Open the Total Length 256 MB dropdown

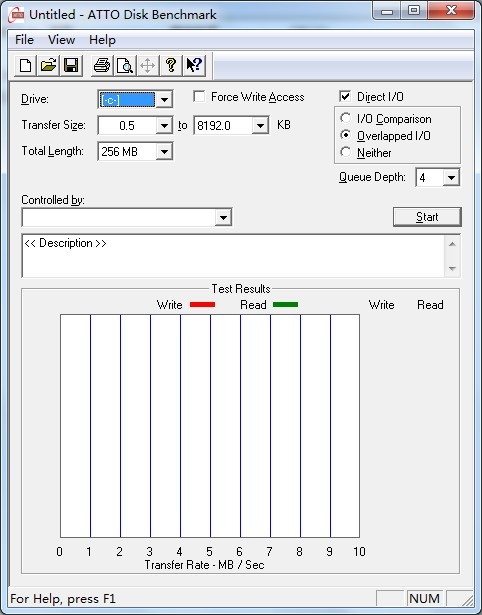coord(164,151)
